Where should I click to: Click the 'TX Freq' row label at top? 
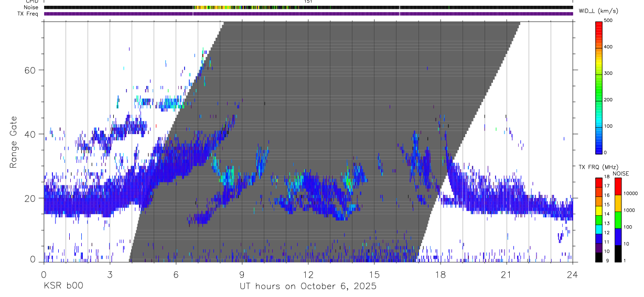coord(29,13)
